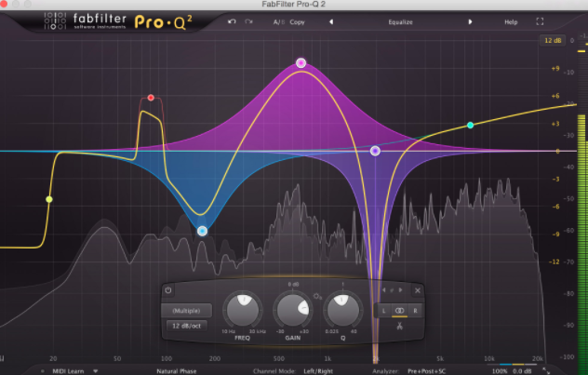Select the cyan high-shelf band node

click(x=470, y=126)
